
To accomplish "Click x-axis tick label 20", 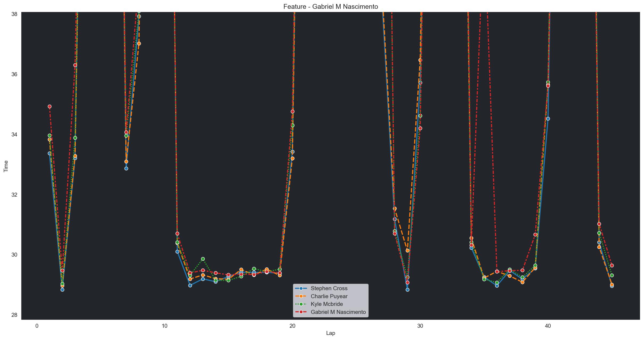I will point(292,326).
